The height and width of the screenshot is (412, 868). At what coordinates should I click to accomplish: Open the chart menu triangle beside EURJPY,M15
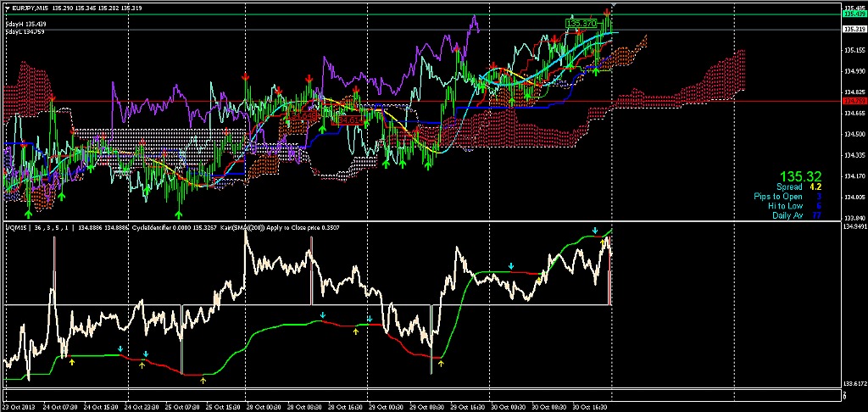click(7, 8)
